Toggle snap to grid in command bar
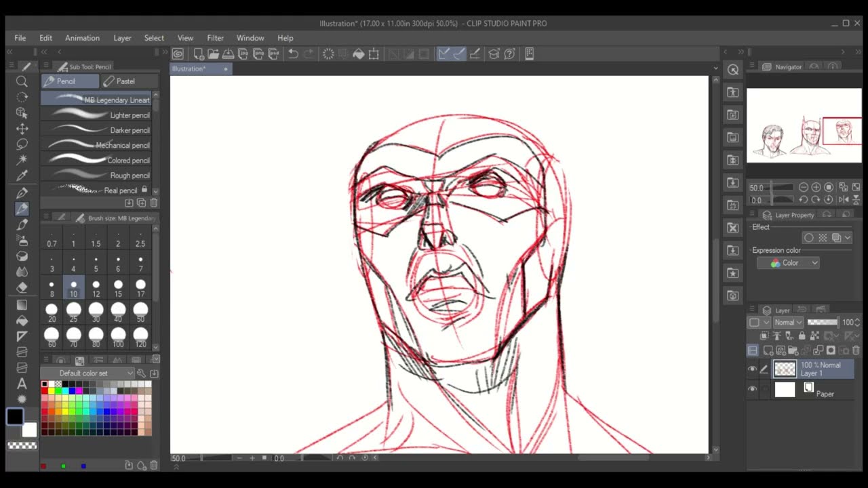This screenshot has height=488, width=868. click(475, 54)
